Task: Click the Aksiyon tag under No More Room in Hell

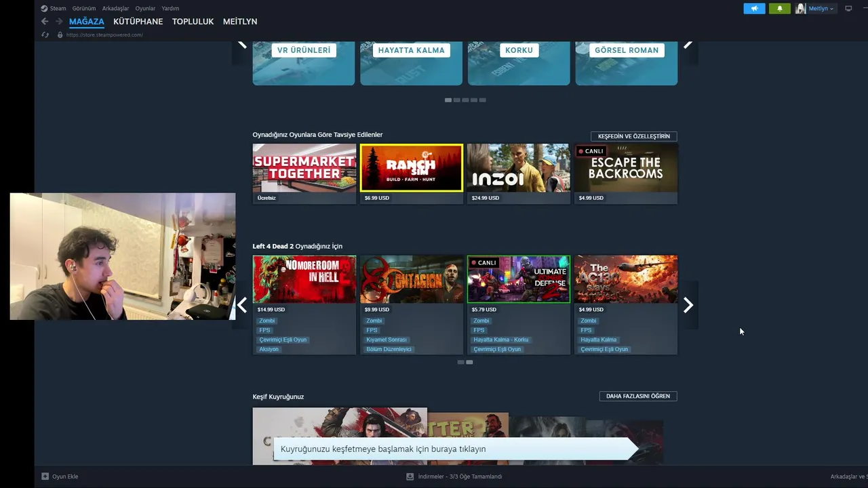Action: point(269,349)
